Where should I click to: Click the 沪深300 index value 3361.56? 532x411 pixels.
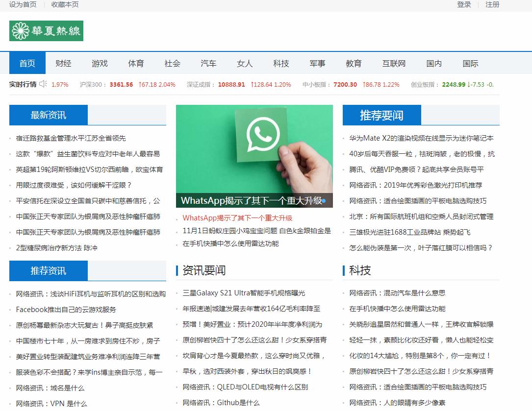point(121,84)
